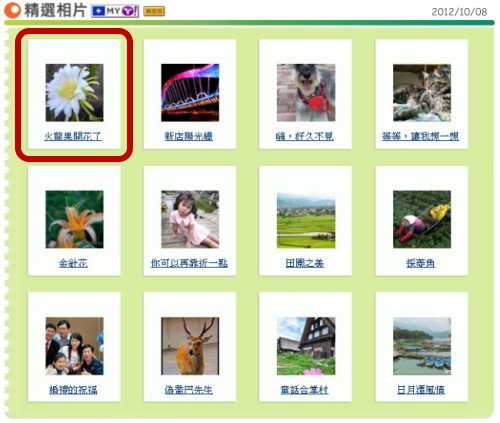Open the orange RSS feed icon

(154, 11)
